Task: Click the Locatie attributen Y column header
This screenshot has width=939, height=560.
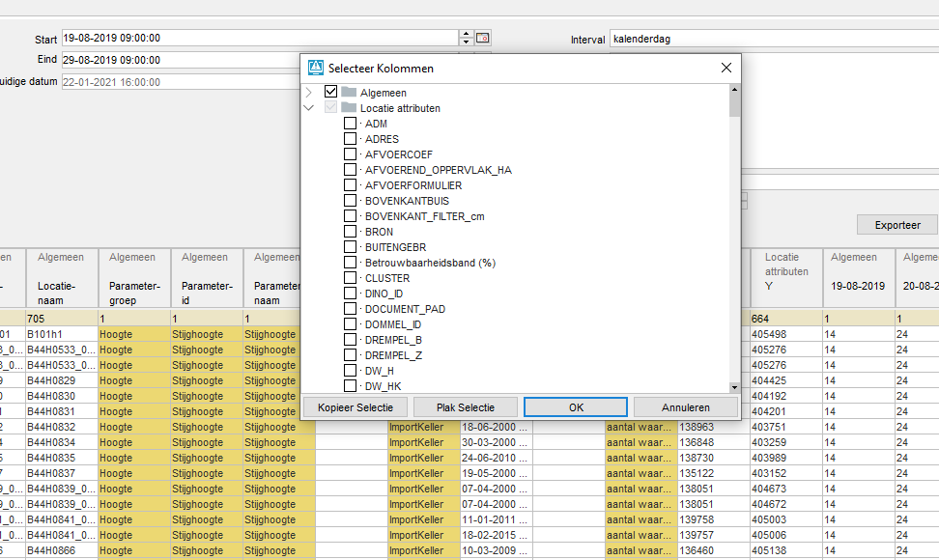Action: [x=787, y=278]
